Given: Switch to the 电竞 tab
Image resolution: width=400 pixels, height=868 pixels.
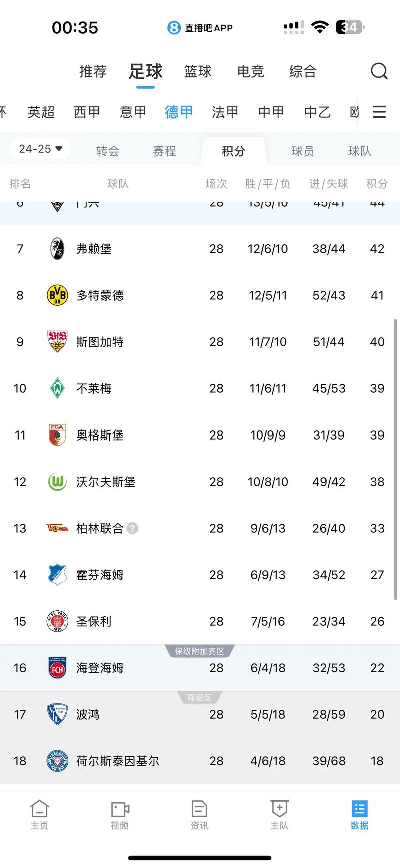Looking at the screenshot, I should point(250,71).
